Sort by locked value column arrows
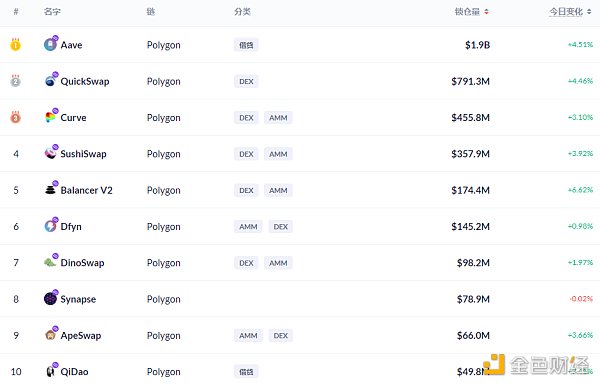 pos(486,12)
